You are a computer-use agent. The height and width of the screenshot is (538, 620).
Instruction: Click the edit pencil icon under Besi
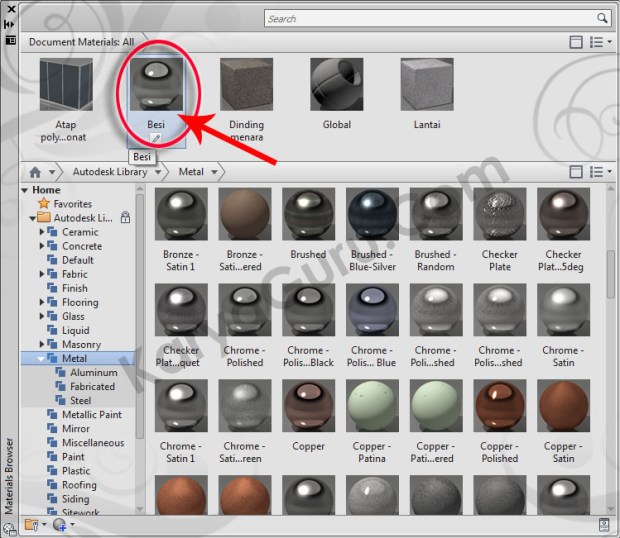click(156, 138)
